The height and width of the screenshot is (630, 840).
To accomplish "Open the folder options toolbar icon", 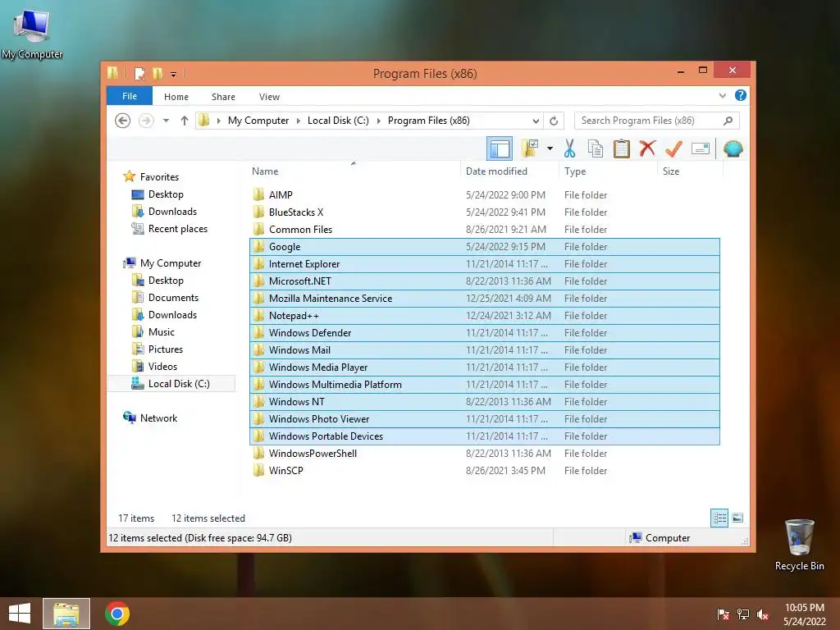I will click(x=530, y=148).
